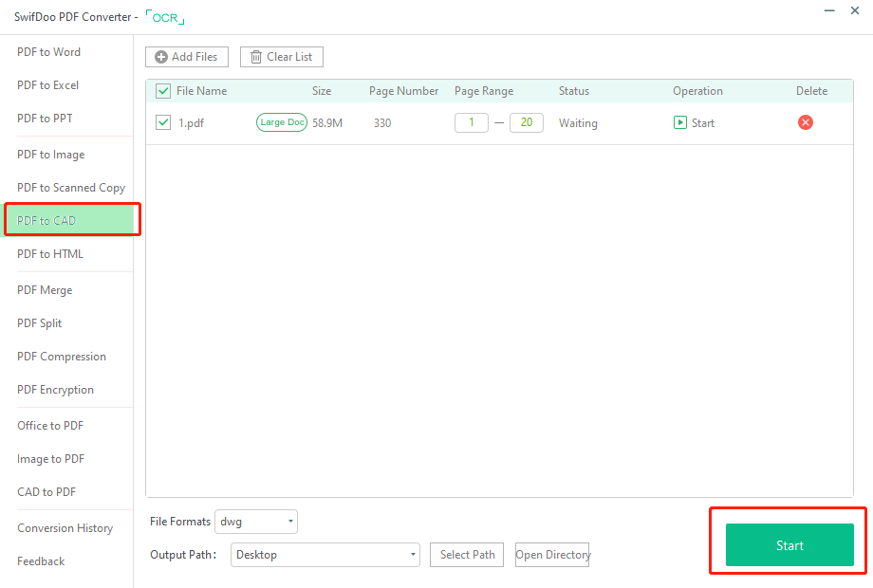Image resolution: width=873 pixels, height=588 pixels.
Task: Click the Open Directory button
Action: (x=552, y=555)
